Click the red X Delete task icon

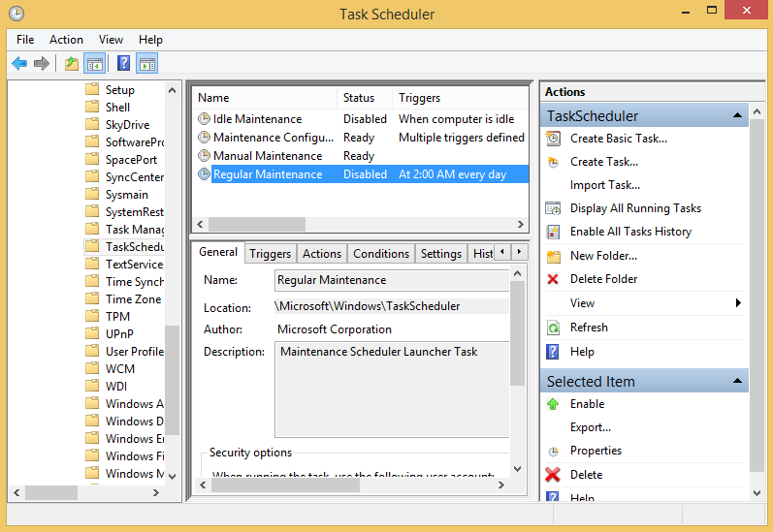[x=553, y=475]
